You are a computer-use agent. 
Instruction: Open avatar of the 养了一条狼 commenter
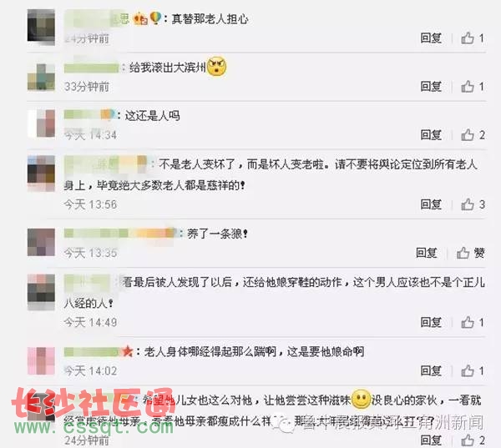41,242
